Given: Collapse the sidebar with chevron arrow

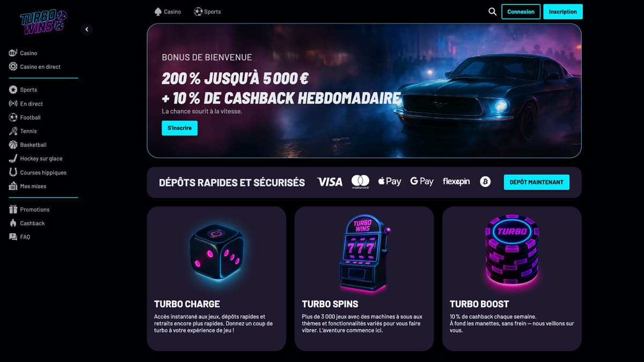Looking at the screenshot, I should (x=87, y=29).
